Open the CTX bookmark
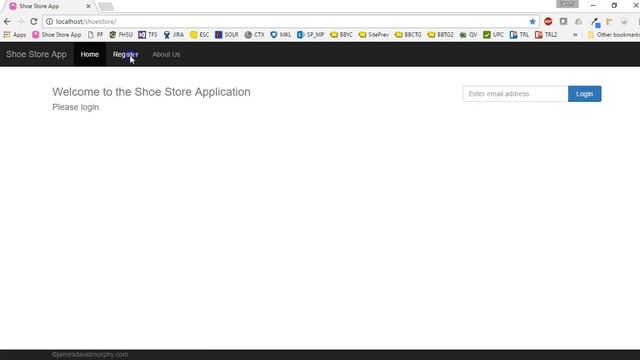Image resolution: width=640 pixels, height=360 pixels. click(254, 35)
